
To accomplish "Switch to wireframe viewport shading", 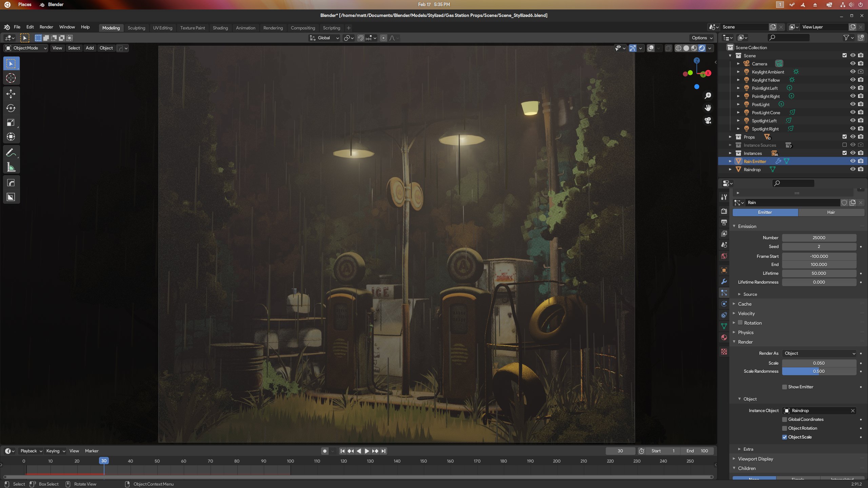I will 678,48.
